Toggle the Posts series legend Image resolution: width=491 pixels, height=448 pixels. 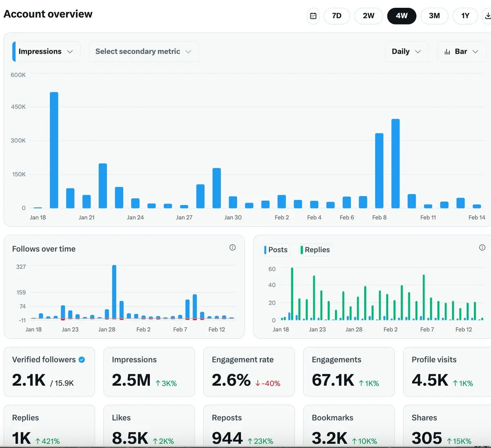(277, 250)
